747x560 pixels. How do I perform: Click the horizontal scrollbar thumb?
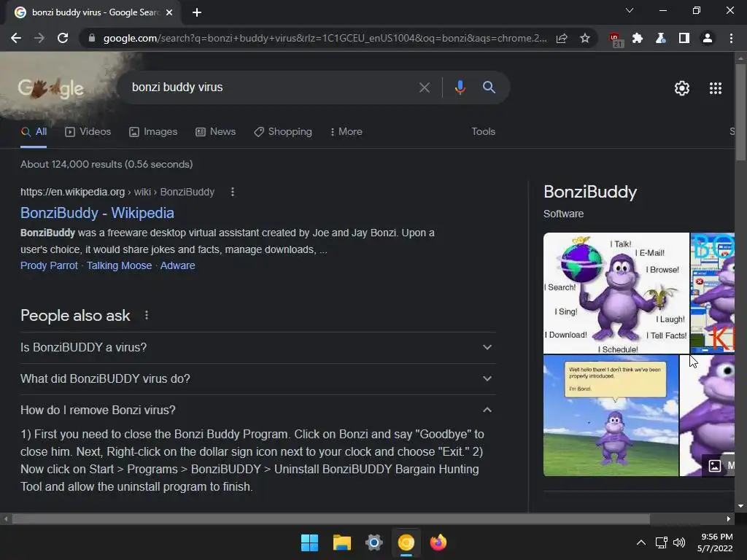tap(331, 518)
